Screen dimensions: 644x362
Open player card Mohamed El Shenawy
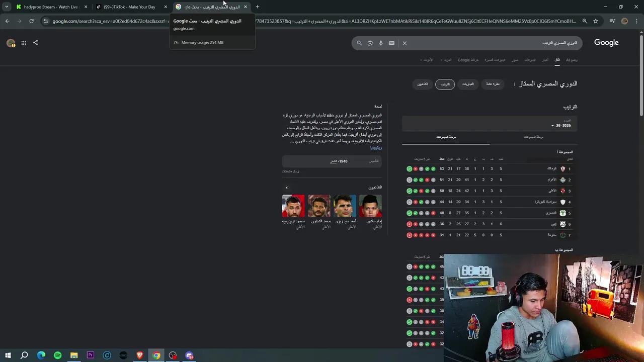(x=319, y=212)
